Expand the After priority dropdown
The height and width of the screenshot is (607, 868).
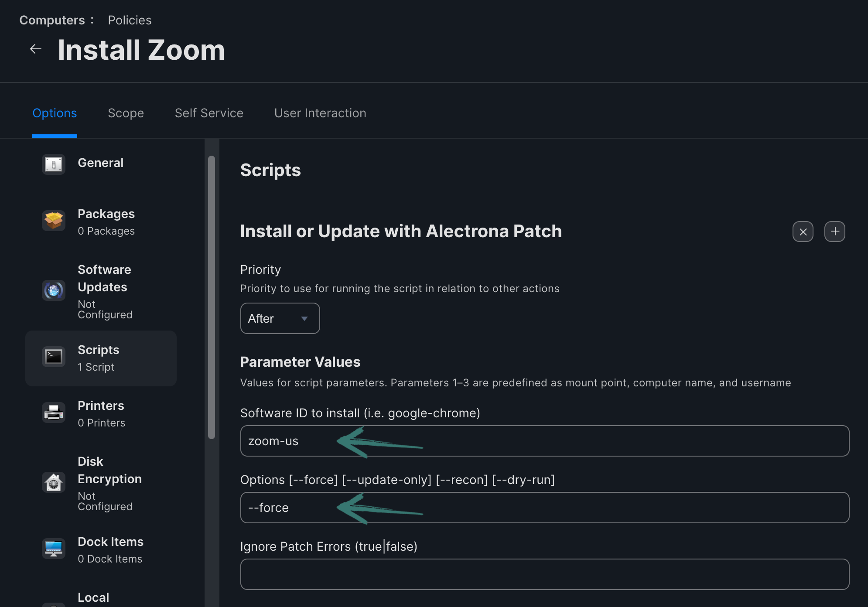[x=280, y=318]
